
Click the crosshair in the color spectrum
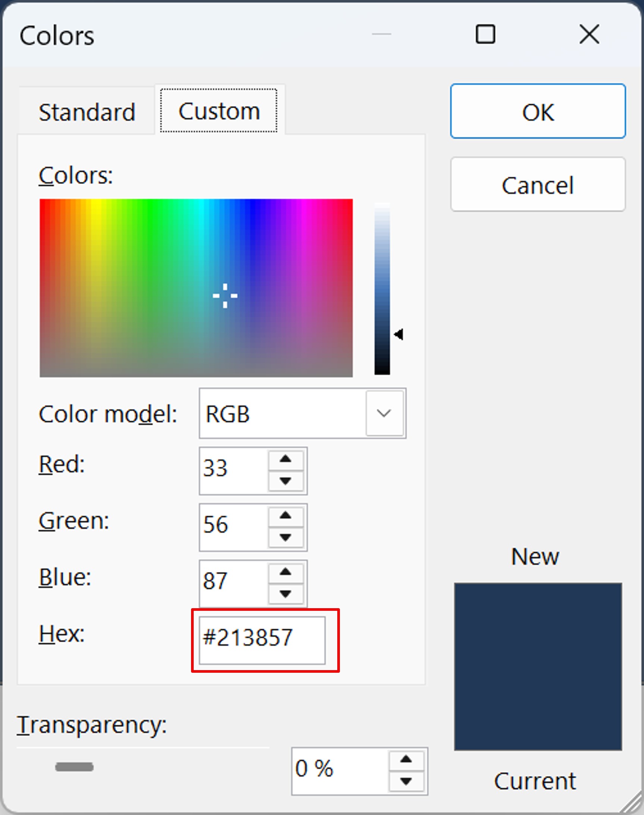point(225,296)
